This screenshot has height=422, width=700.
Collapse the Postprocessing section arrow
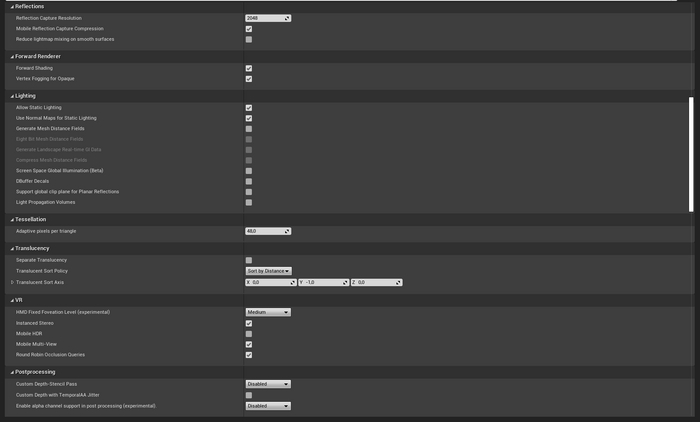pyautogui.click(x=12, y=372)
